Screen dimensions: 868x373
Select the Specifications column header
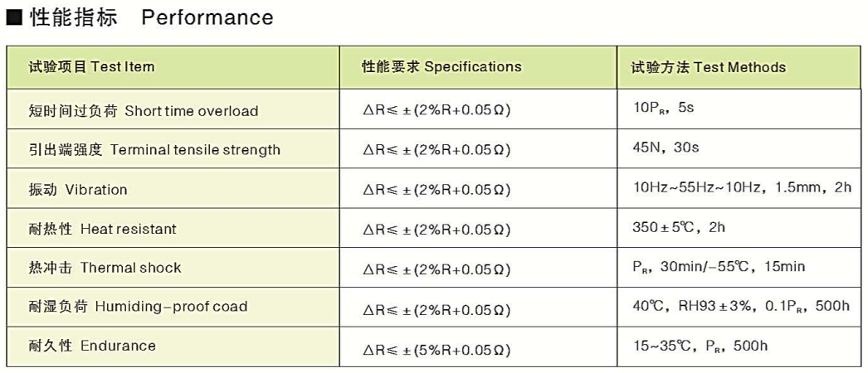[x=441, y=67]
